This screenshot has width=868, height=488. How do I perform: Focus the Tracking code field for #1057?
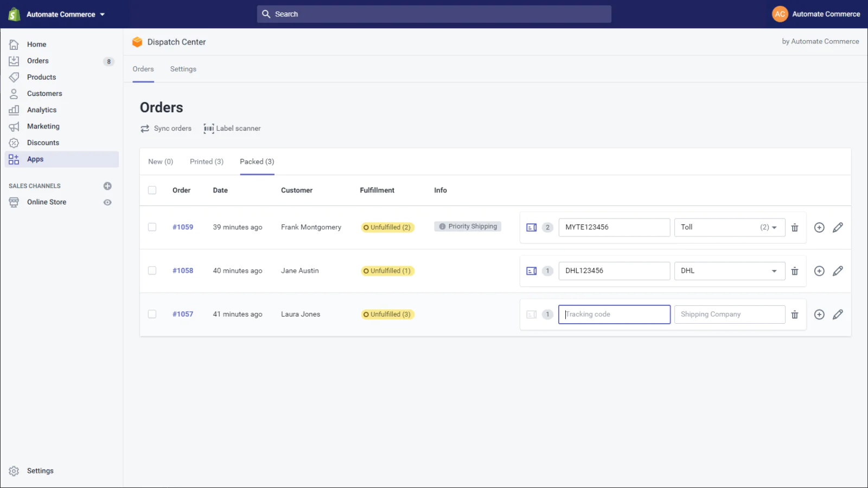(614, 314)
